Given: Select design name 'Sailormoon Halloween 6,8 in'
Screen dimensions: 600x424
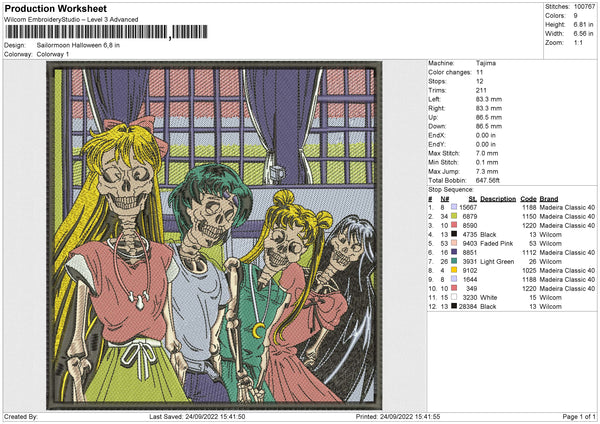Looking at the screenshot, I should pos(78,45).
